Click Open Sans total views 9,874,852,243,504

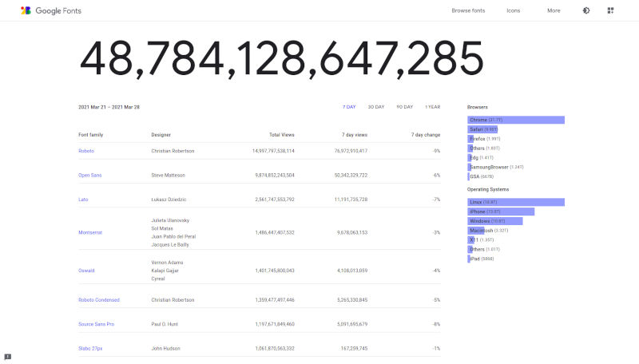coord(275,176)
